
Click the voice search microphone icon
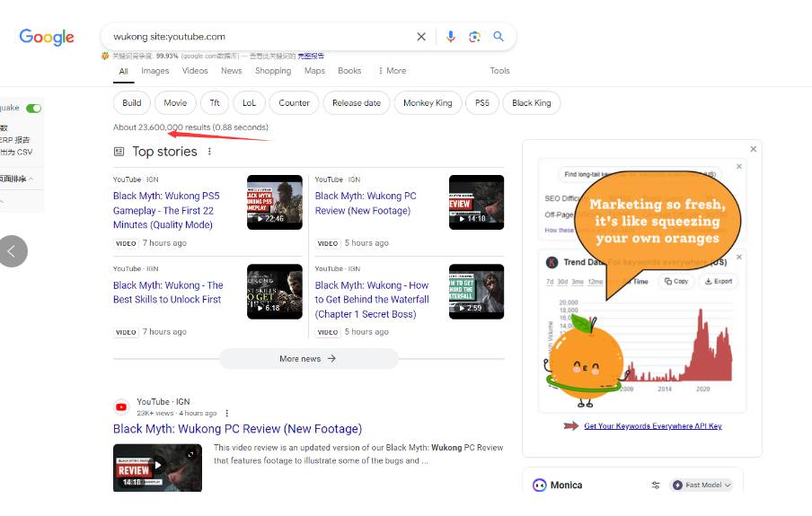[x=451, y=37]
